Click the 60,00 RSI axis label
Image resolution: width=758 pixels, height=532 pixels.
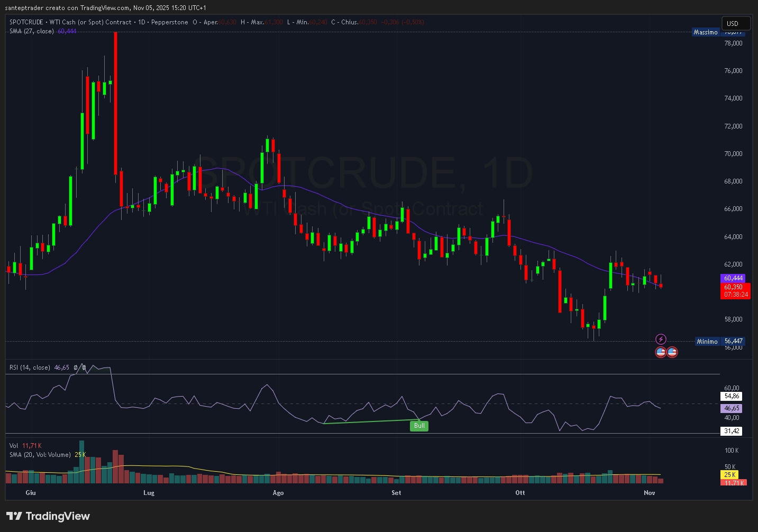[x=732, y=388]
